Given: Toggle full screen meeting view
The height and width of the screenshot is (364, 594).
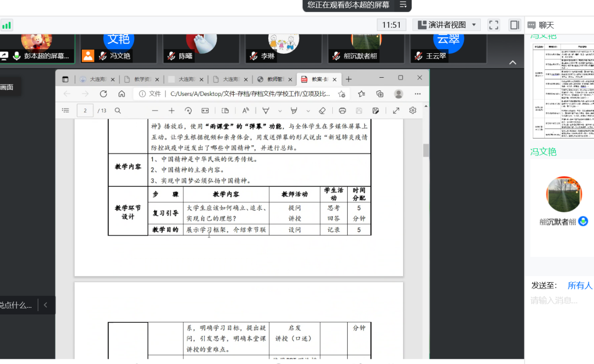Looking at the screenshot, I should click(x=493, y=25).
